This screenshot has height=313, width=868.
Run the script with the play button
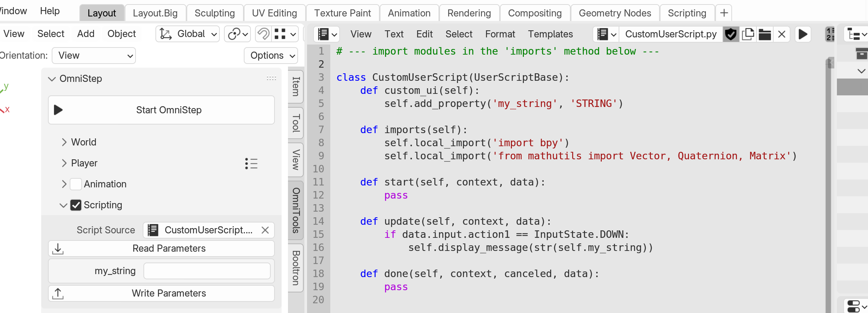click(803, 34)
